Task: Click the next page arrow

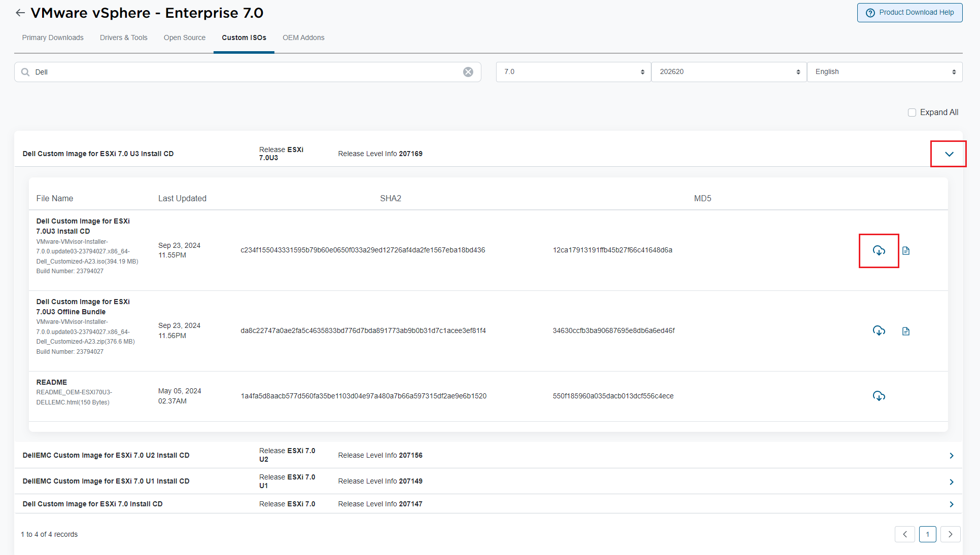Action: 951,534
